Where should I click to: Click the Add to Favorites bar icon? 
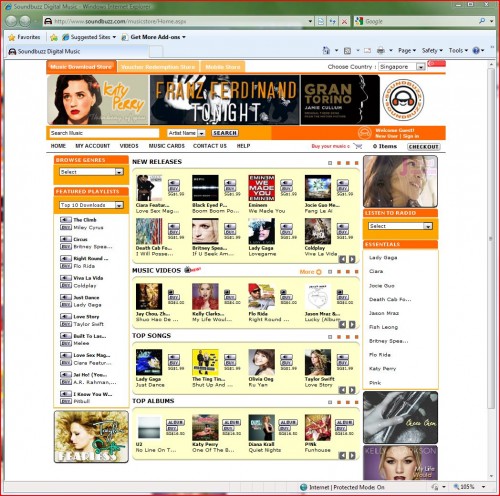point(54,37)
